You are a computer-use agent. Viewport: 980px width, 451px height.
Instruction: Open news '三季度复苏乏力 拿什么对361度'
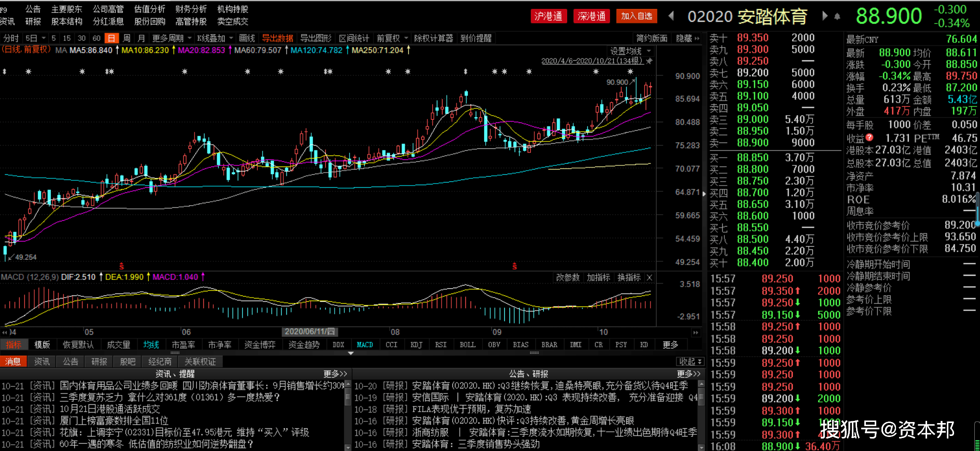coord(170,397)
